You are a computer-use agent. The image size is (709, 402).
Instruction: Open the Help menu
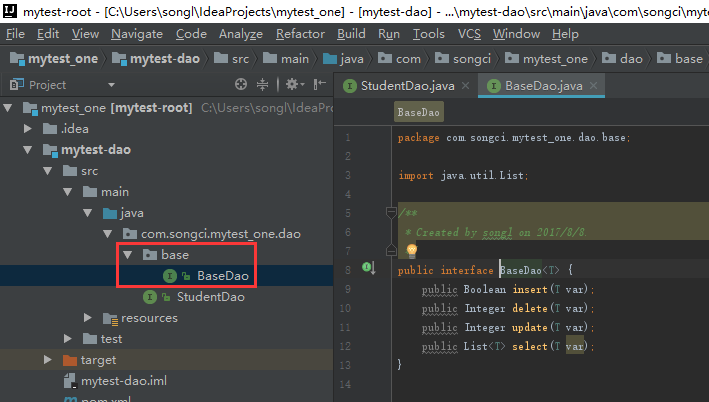click(565, 34)
